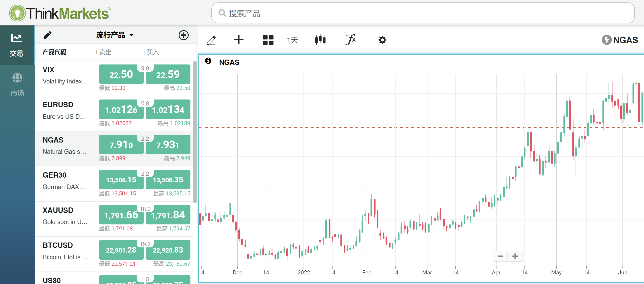Sell EURUSD at 1.02126
The image size is (644, 284).
(121, 109)
